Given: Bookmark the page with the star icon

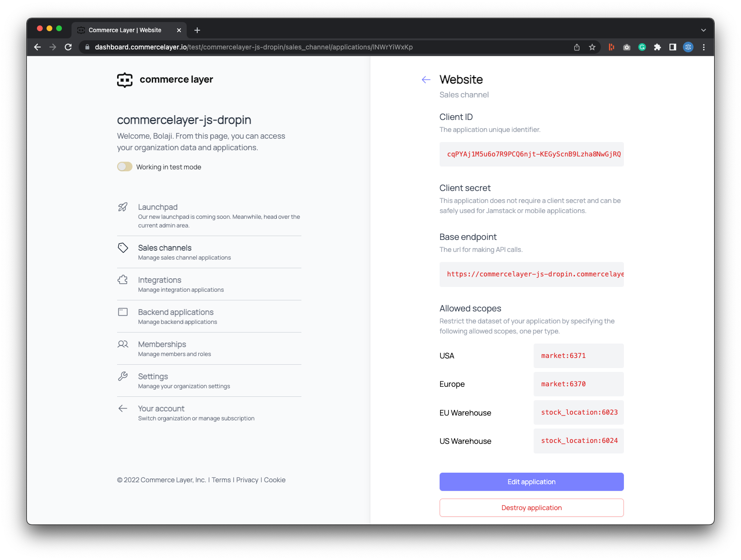Looking at the screenshot, I should (x=592, y=47).
